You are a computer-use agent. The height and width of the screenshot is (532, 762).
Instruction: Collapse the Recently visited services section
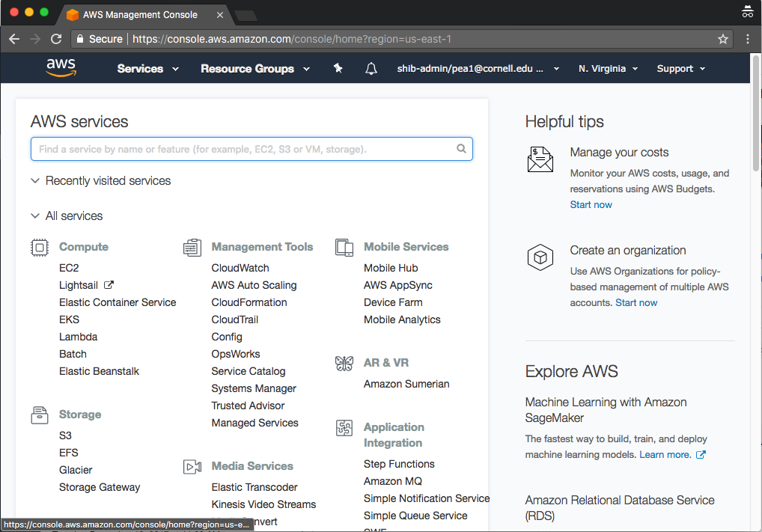pyautogui.click(x=100, y=181)
